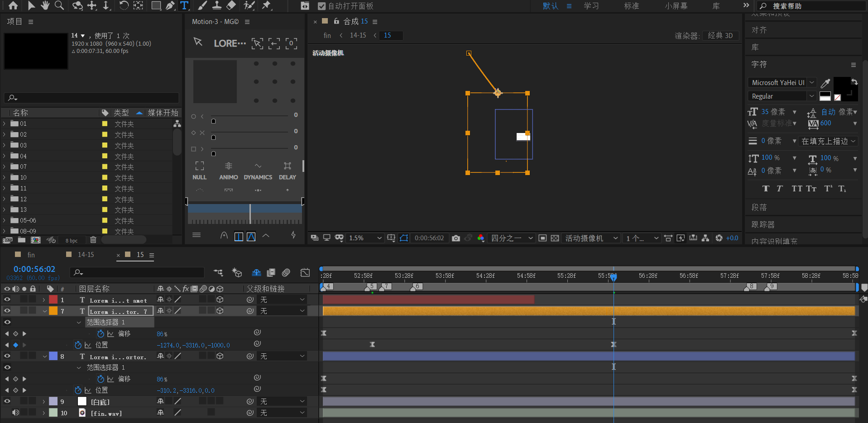868x423 pixels.
Task: Switch to Learn workspace
Action: pos(591,6)
